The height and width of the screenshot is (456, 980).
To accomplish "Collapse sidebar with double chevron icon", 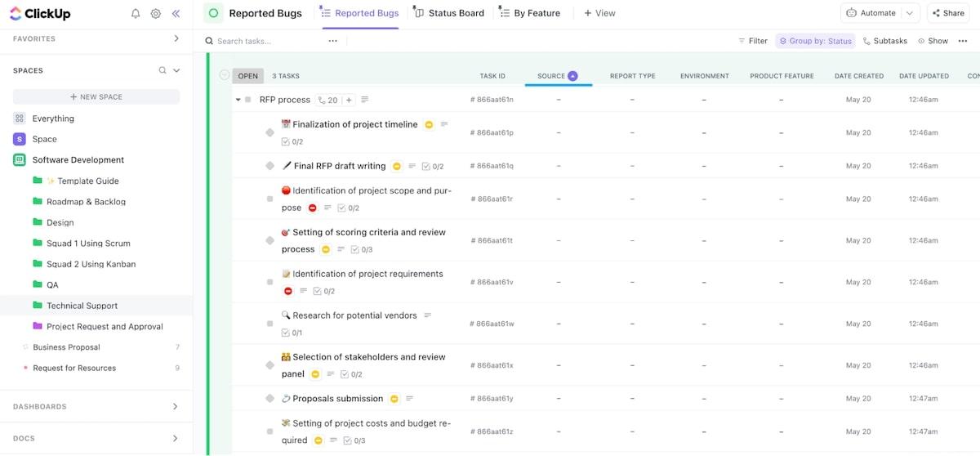I will pyautogui.click(x=176, y=14).
